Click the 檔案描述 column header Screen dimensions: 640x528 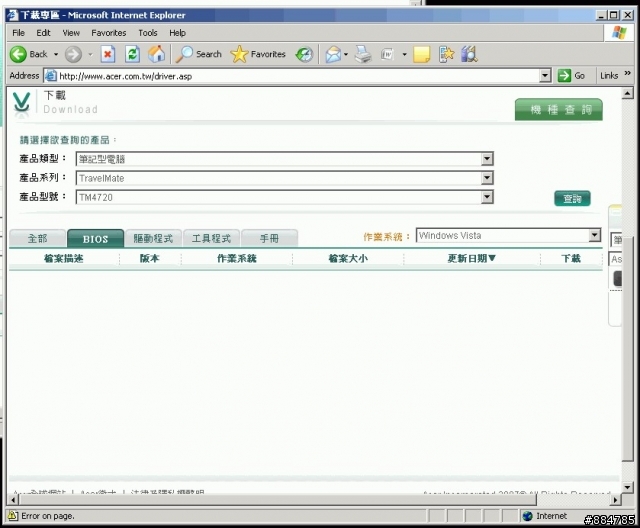click(x=64, y=258)
